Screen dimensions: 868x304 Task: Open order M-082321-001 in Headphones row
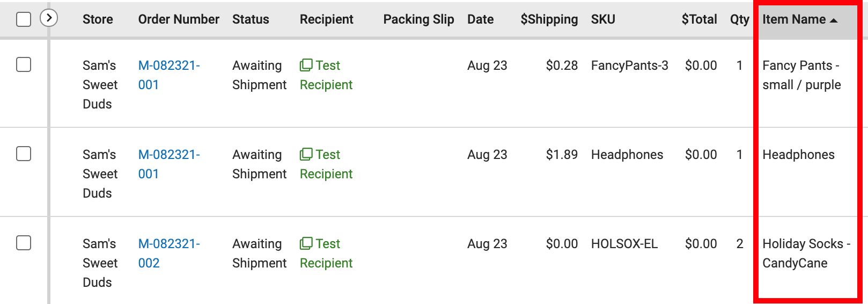click(x=169, y=164)
